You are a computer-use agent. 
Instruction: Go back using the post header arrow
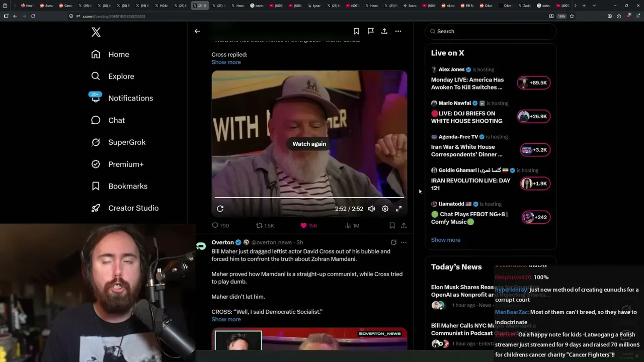coord(197,31)
